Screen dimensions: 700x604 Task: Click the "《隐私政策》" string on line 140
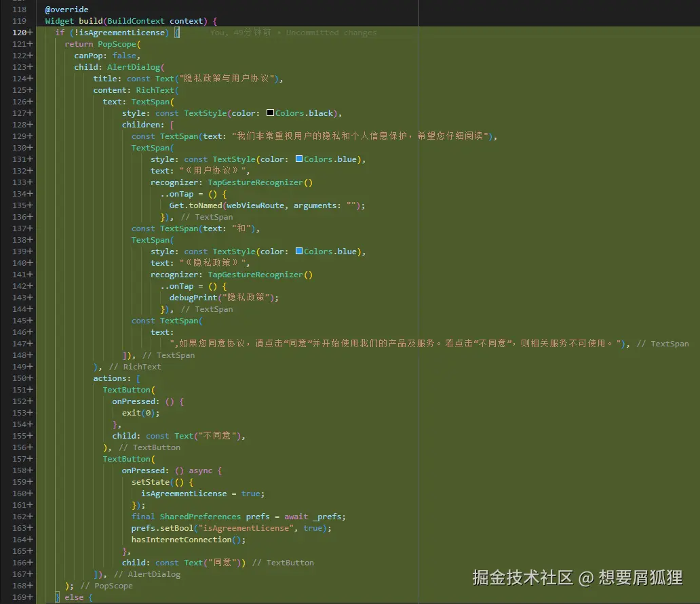pyautogui.click(x=212, y=263)
